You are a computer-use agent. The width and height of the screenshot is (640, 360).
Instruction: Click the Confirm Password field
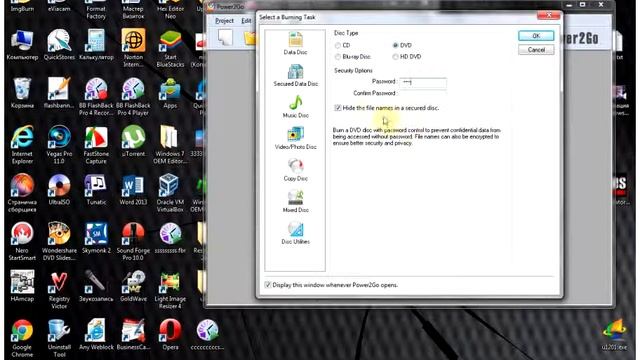click(423, 93)
